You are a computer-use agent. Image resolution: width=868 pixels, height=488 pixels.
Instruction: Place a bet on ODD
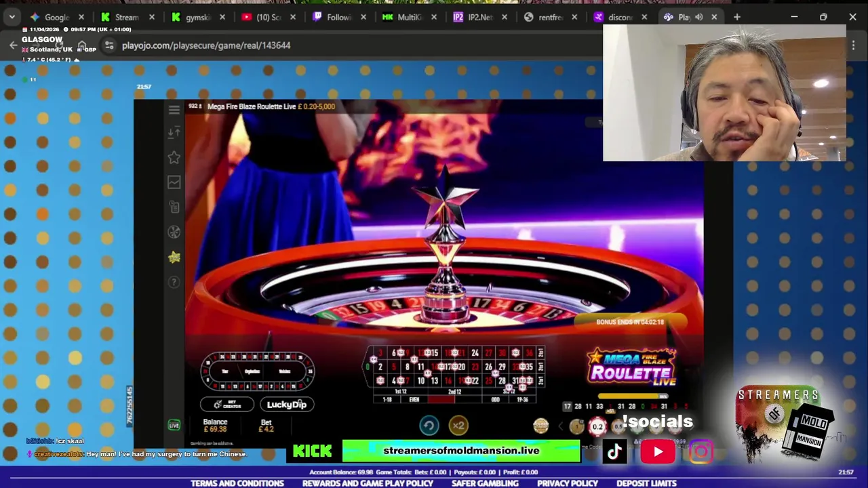pos(496,399)
